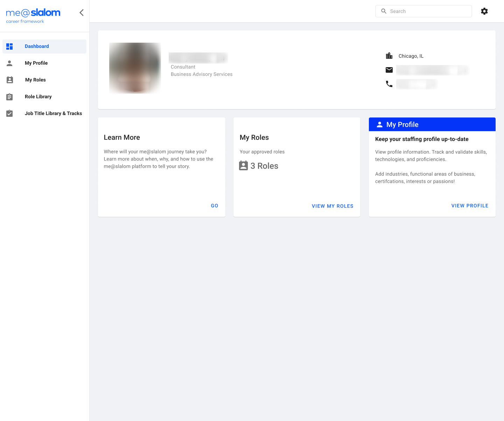Click the 3 Roles count text
Viewport: 504px width, 421px height.
coord(264,166)
